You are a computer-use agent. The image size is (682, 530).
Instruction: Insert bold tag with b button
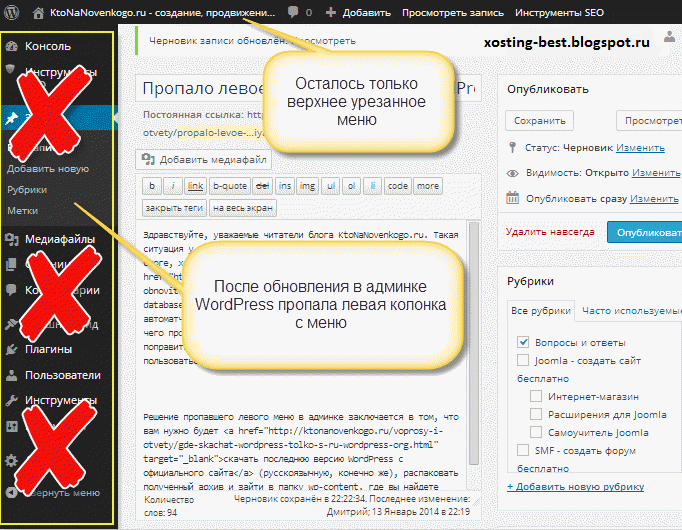click(152, 186)
